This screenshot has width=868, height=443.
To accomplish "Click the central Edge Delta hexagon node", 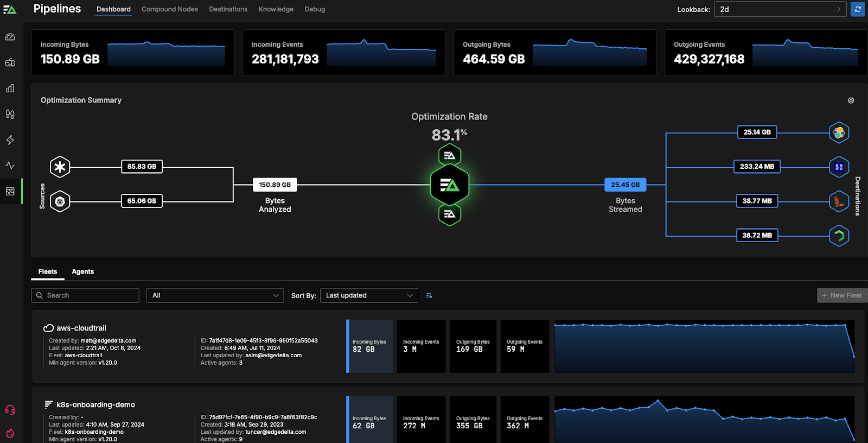I will (x=449, y=185).
